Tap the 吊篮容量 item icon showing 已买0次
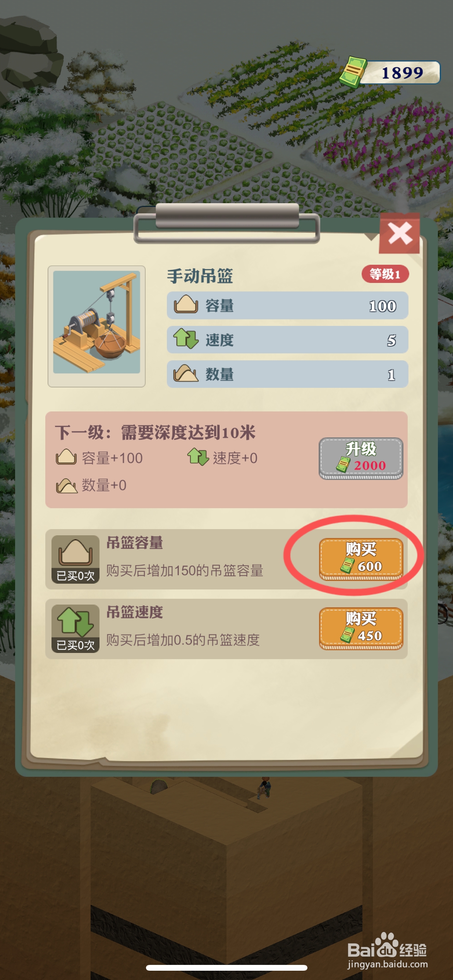The image size is (453, 980). [75, 559]
